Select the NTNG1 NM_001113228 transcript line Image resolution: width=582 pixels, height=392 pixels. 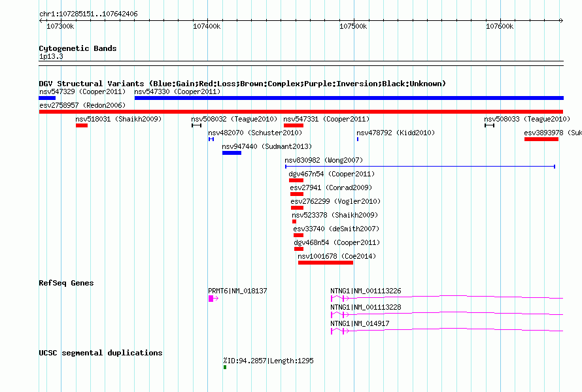pos(447,314)
